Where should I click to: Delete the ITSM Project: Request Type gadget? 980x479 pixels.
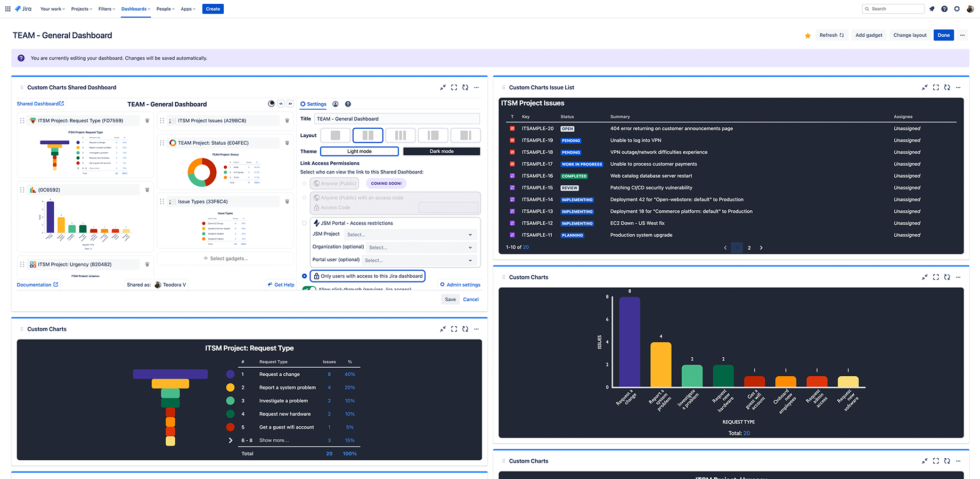click(x=148, y=121)
